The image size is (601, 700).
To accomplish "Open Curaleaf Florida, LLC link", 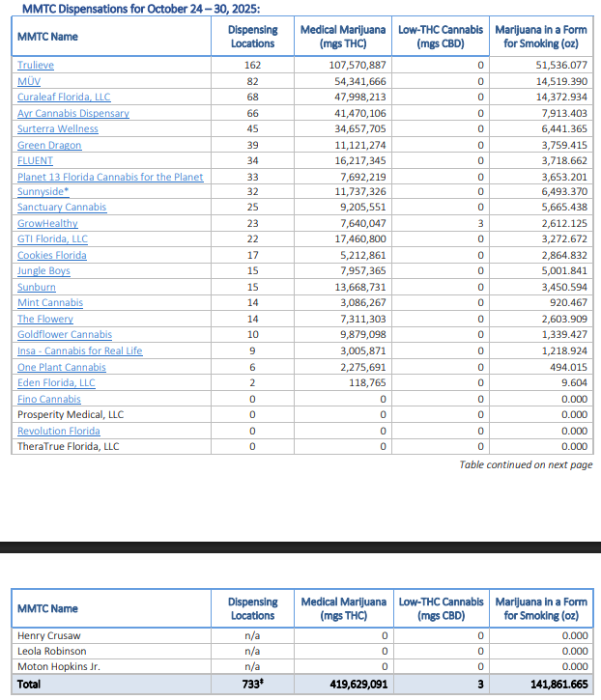I will point(64,98).
